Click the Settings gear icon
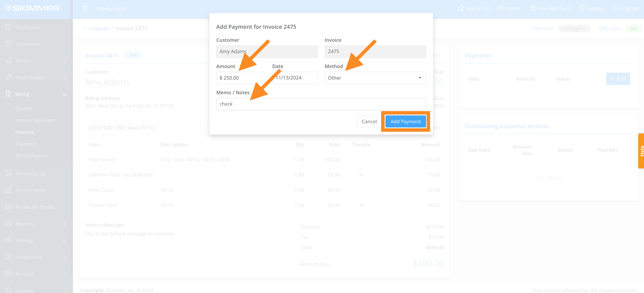 click(x=9, y=240)
